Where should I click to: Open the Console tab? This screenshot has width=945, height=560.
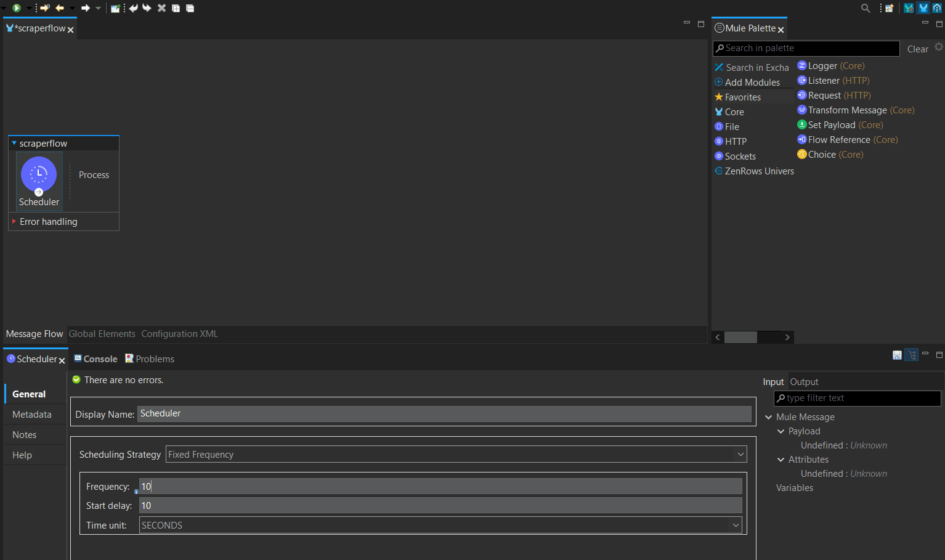(x=95, y=359)
